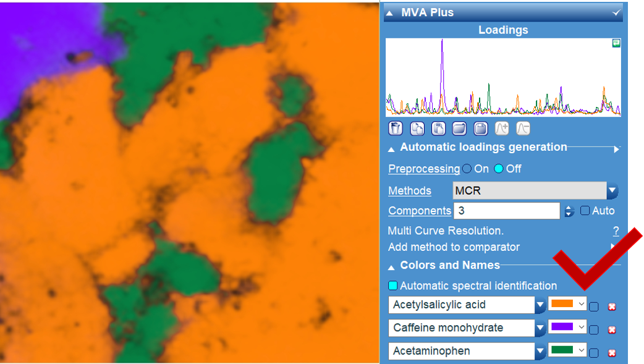
Task: Delete the Acetaminophen component using red X
Action: coord(612,353)
